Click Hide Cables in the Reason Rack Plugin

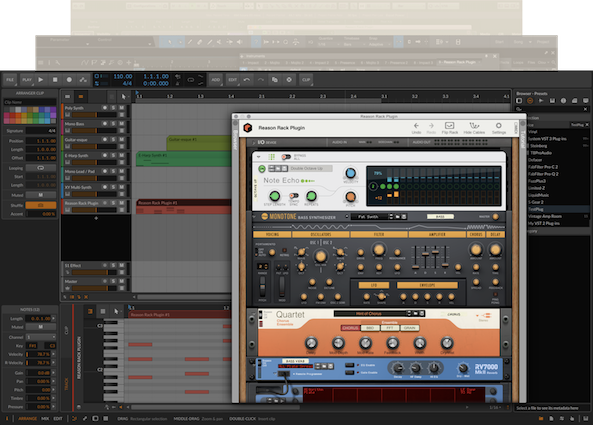point(474,128)
